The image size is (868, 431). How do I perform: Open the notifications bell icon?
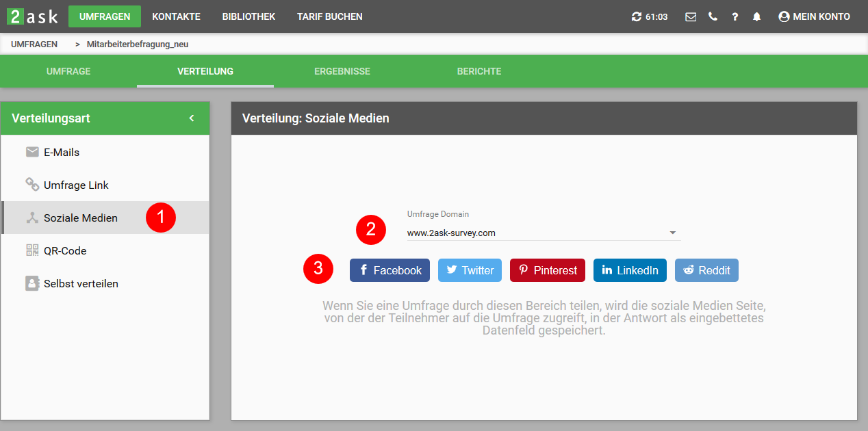pos(756,16)
